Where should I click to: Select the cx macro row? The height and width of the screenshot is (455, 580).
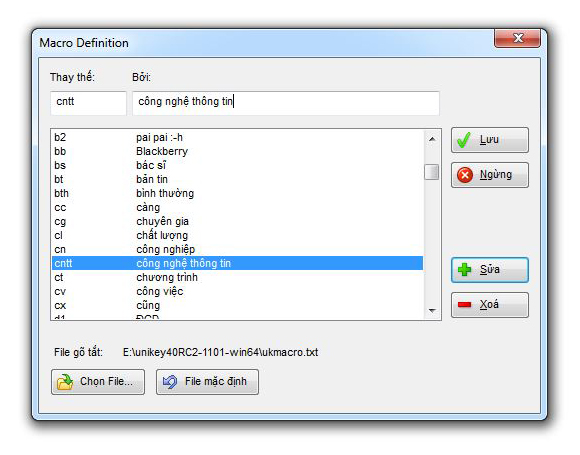(x=237, y=306)
